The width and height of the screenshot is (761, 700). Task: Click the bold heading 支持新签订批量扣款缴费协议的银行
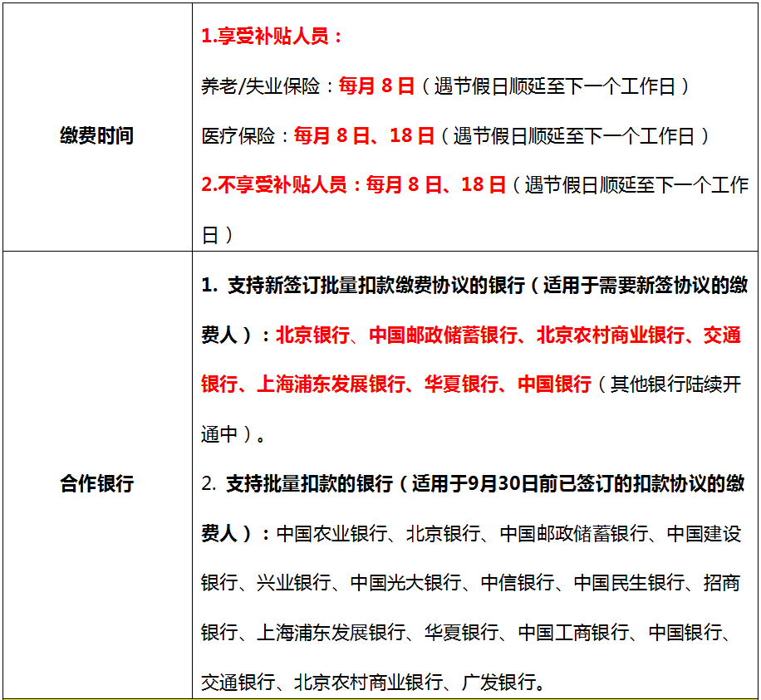(376, 286)
